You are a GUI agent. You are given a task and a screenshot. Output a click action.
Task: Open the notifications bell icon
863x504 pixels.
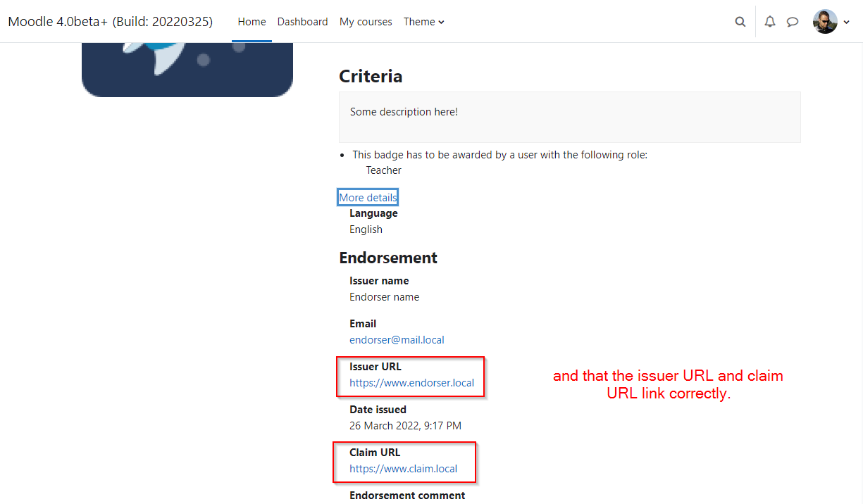click(x=770, y=22)
